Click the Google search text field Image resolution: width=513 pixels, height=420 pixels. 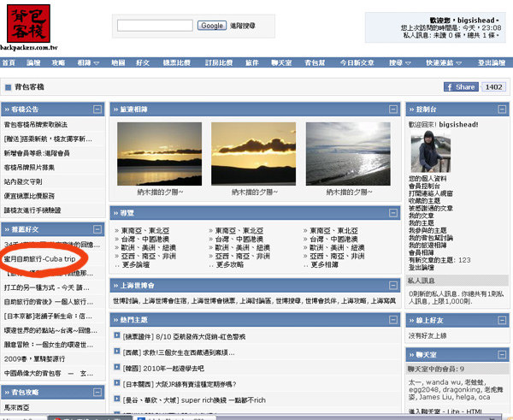(154, 26)
